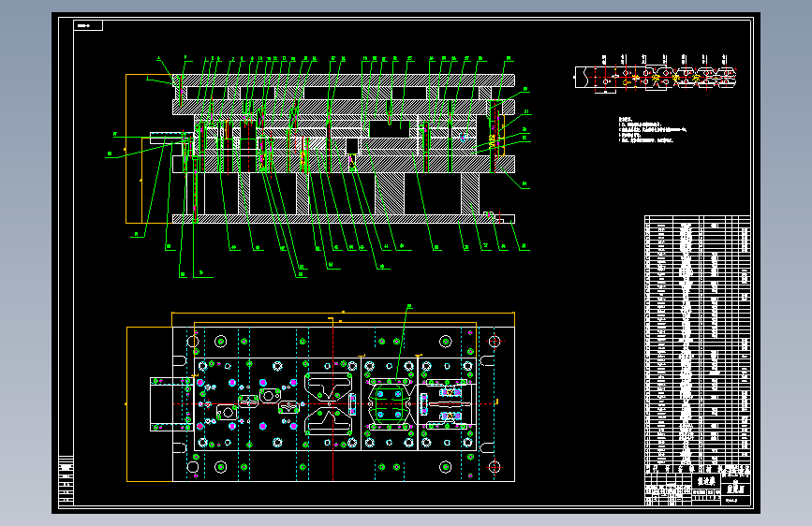Click the small drawing-number box in the frame corner
This screenshot has height=526, width=812.
click(88, 25)
